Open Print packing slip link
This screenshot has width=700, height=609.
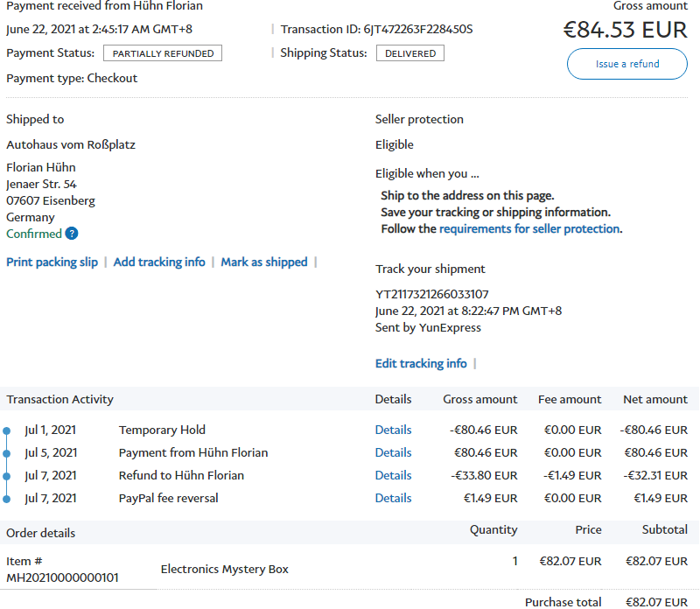pos(52,262)
